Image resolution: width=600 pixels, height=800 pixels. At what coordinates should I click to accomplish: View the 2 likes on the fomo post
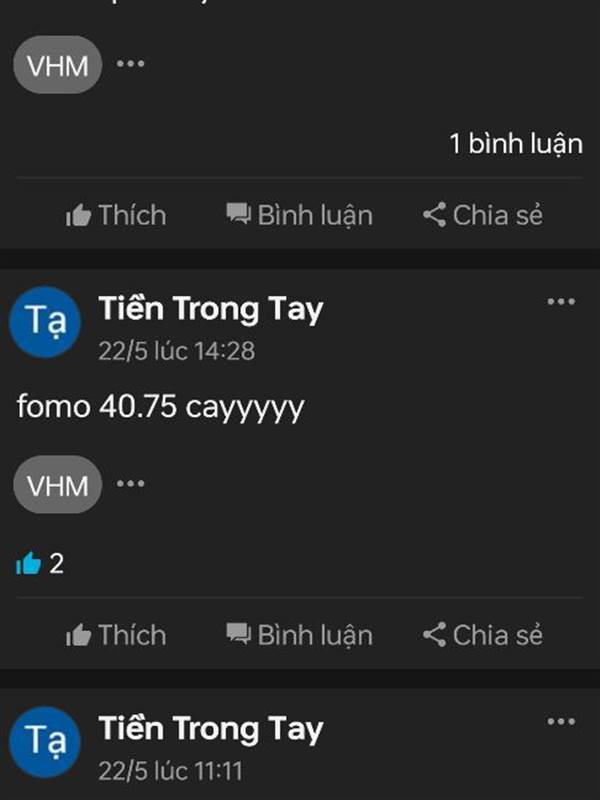click(40, 564)
